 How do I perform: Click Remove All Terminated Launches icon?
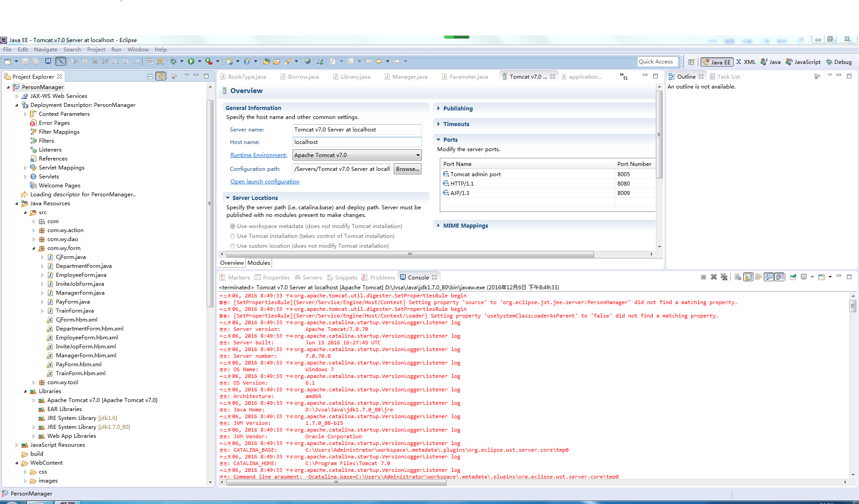point(724,277)
